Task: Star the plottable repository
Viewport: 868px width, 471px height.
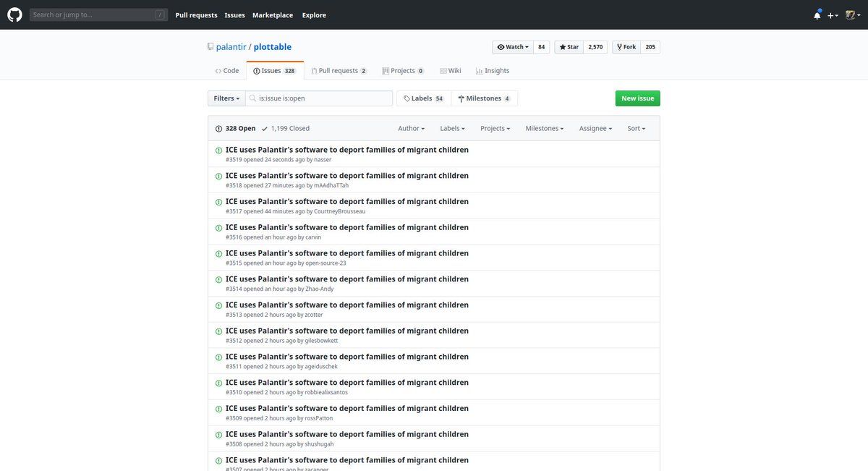Action: click(x=569, y=47)
